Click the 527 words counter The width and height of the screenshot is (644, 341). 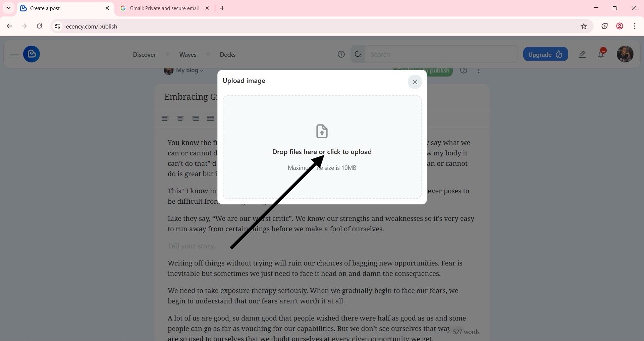pyautogui.click(x=466, y=332)
